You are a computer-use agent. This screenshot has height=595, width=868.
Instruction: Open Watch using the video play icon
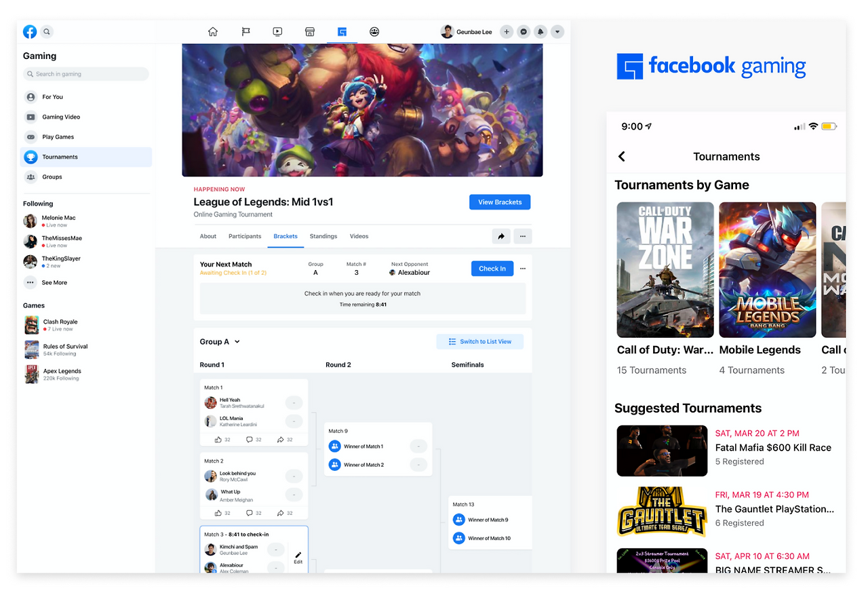point(277,32)
